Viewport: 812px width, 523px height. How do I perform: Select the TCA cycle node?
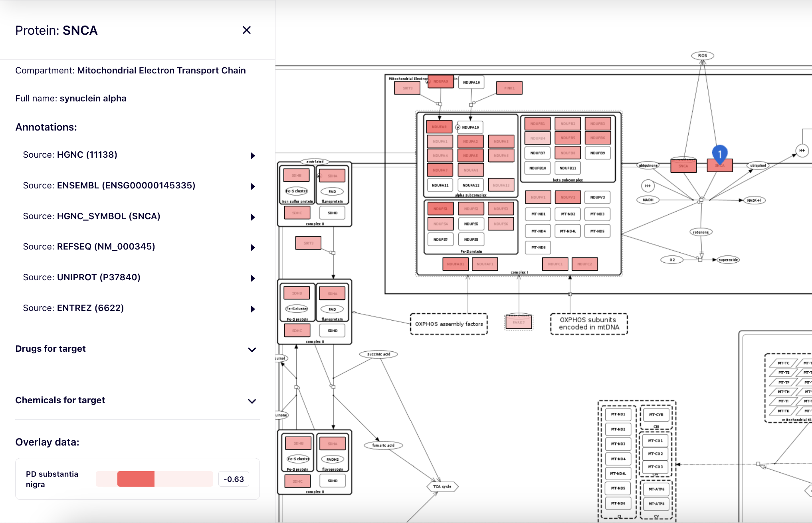click(442, 486)
